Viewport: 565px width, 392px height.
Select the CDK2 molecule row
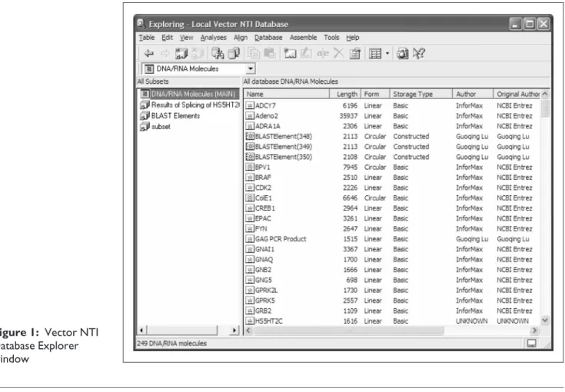click(392, 188)
